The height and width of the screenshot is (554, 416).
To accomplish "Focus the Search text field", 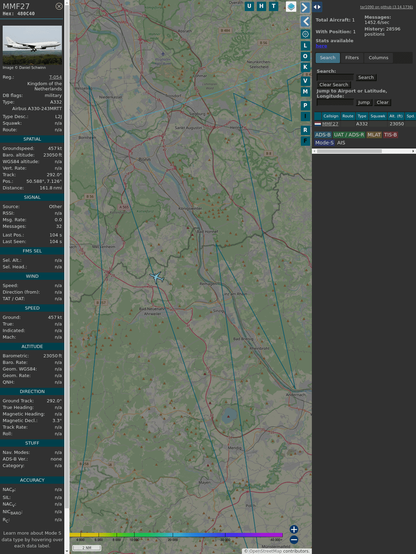I will [335, 77].
